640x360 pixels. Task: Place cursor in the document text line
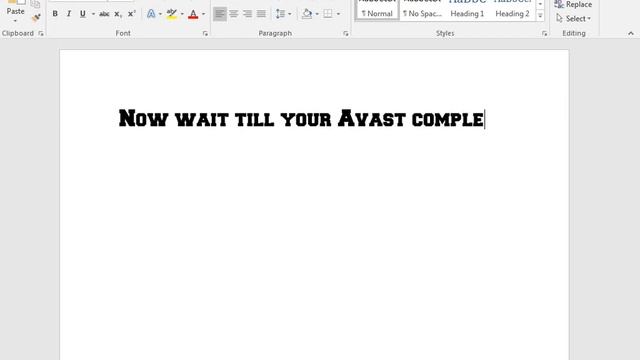(301, 118)
